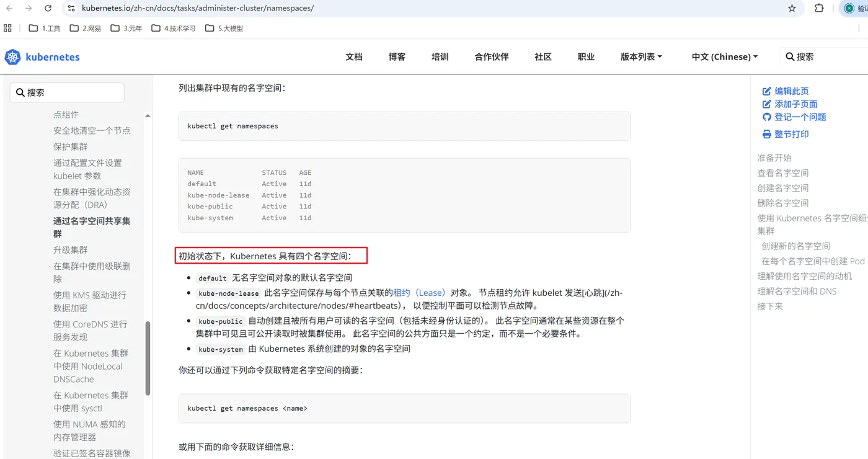The width and height of the screenshot is (868, 459).
Task: Click the 添加子页面 link
Action: pos(790,104)
